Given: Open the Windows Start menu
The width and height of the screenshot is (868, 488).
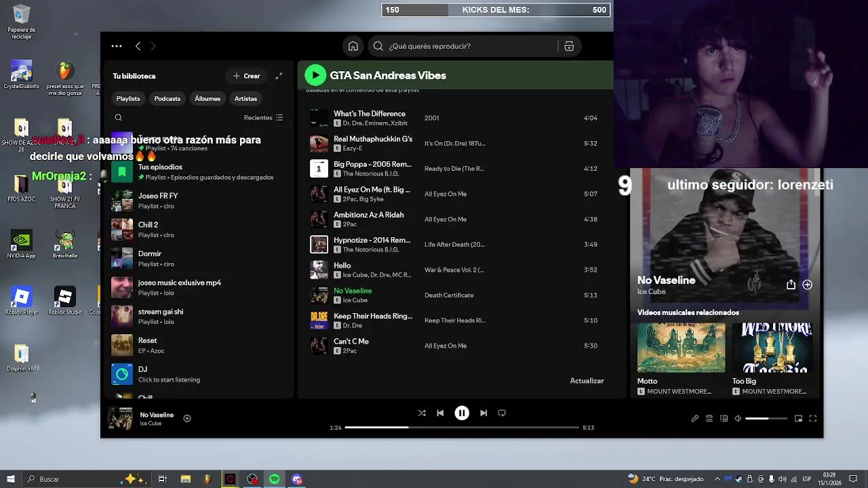Looking at the screenshot, I should coord(10,479).
